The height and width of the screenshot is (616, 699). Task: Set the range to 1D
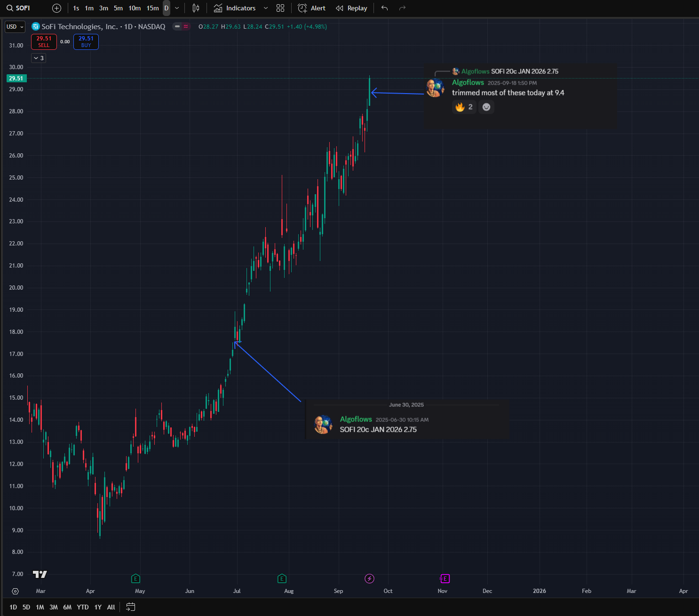13,607
